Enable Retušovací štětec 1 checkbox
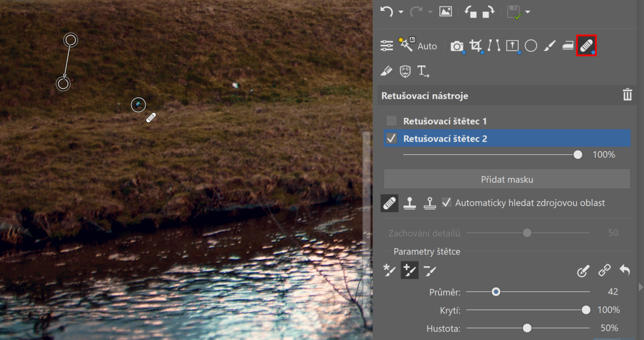 pos(391,121)
